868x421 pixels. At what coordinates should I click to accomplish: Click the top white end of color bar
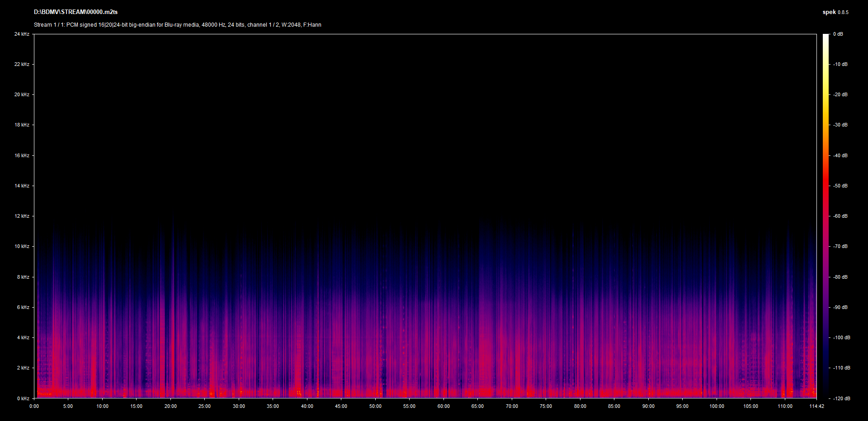coord(826,36)
